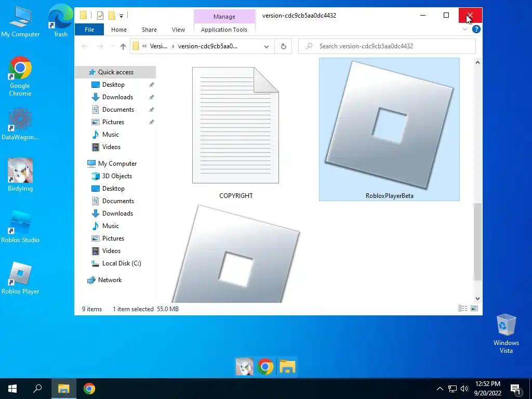This screenshot has width=532, height=399.
Task: Go back to the previous folder
Action: [x=85, y=46]
